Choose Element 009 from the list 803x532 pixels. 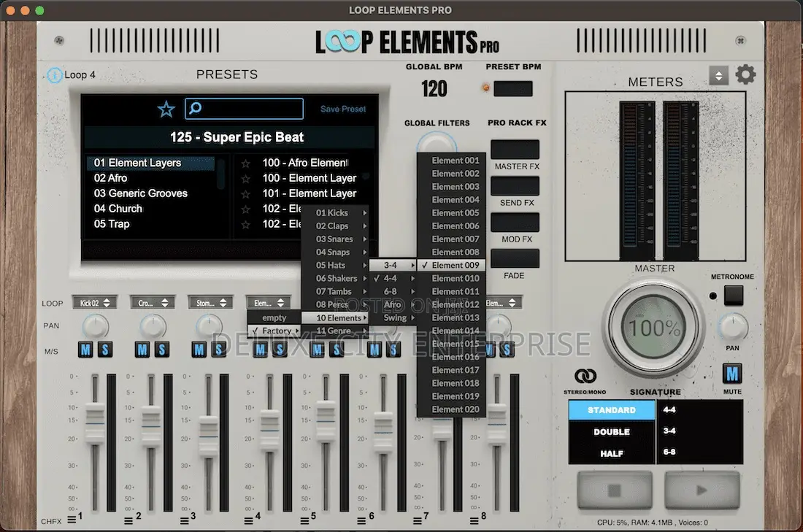pos(452,265)
